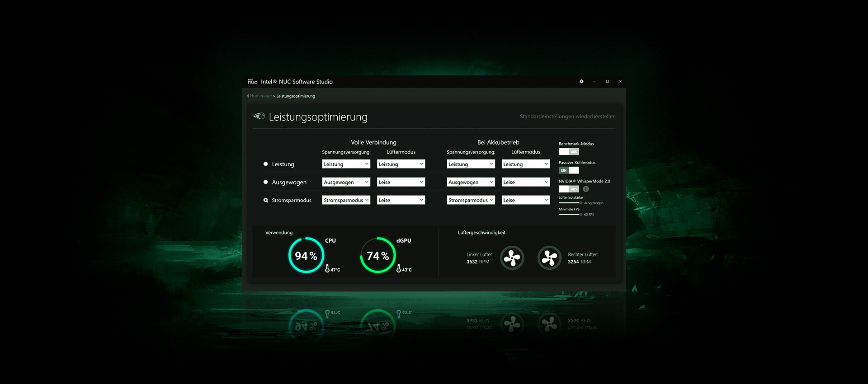Click the CPU usage gauge
The width and height of the screenshot is (868, 384).
tap(306, 255)
